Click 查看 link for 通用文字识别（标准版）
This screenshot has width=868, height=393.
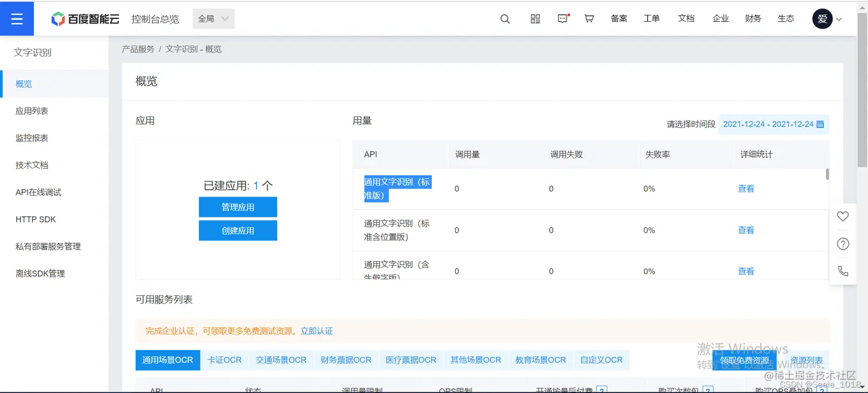tap(746, 188)
